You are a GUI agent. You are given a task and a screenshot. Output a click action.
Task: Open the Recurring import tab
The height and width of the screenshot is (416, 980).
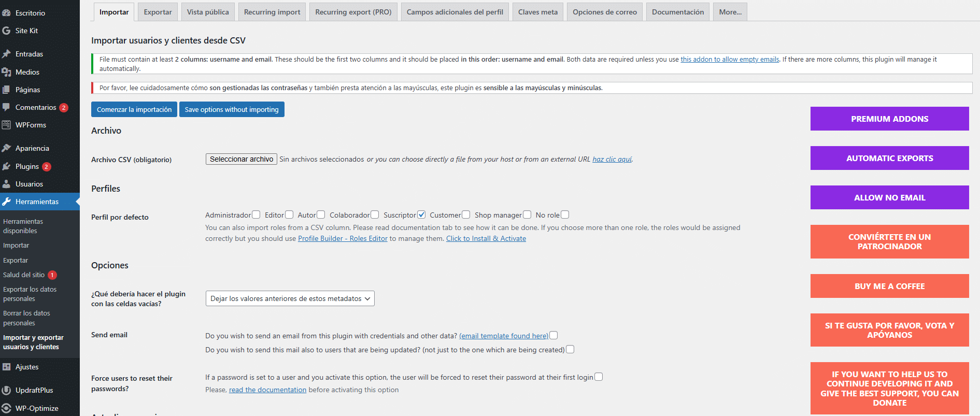tap(272, 12)
